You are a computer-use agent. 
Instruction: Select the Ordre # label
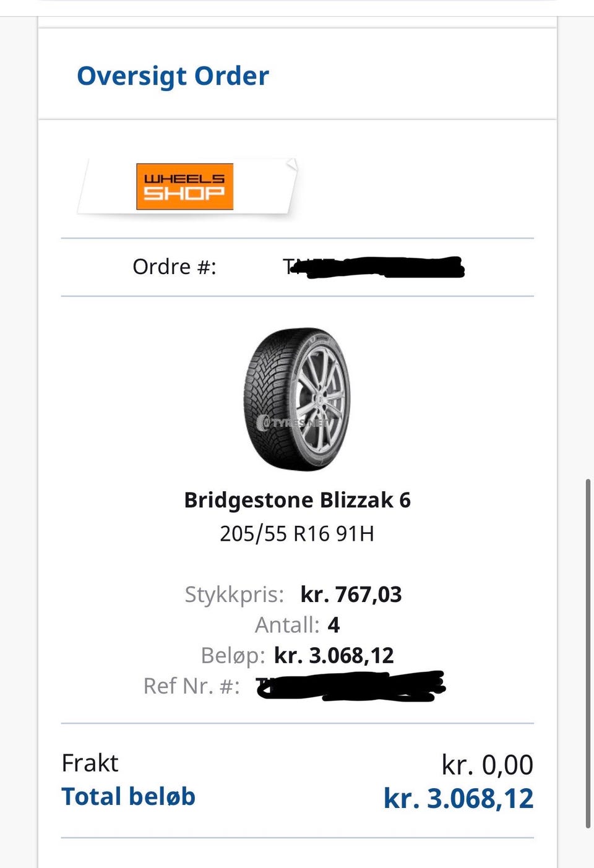coord(174,267)
